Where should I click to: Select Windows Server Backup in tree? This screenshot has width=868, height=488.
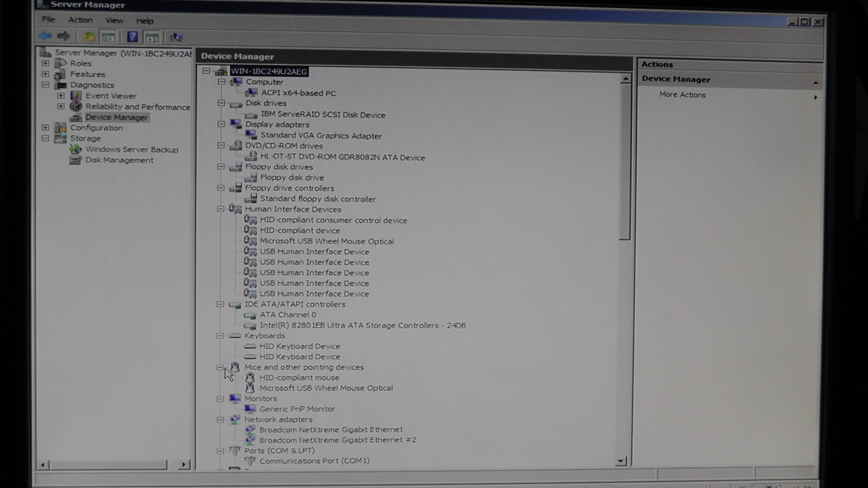tap(131, 149)
